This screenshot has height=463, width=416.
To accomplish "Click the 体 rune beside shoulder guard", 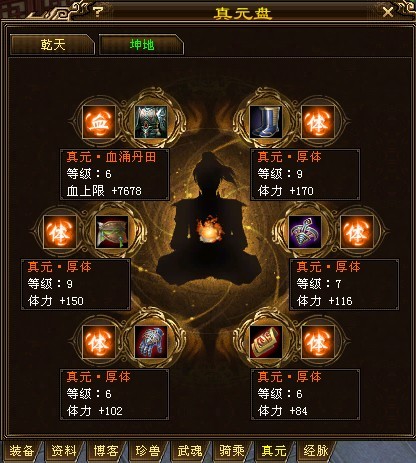I will pos(357,232).
